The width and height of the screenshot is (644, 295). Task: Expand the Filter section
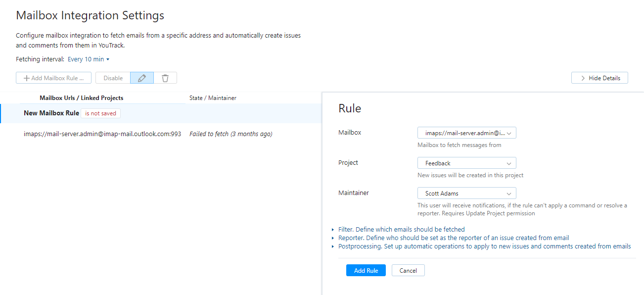(401, 229)
